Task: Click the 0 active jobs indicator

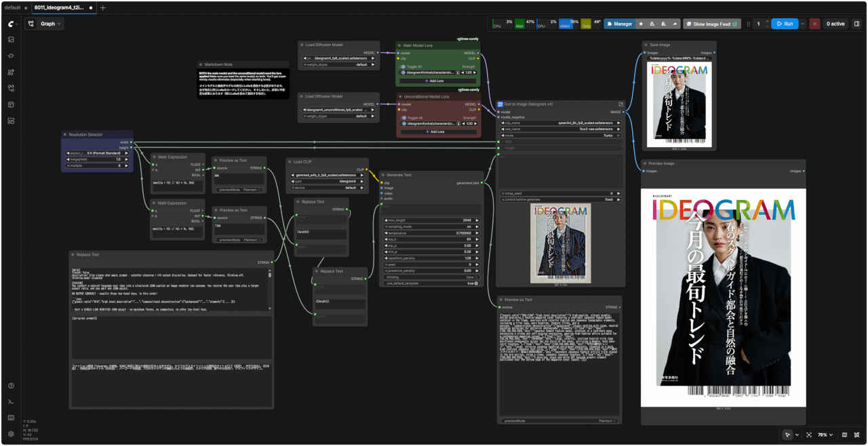Action: tap(835, 24)
